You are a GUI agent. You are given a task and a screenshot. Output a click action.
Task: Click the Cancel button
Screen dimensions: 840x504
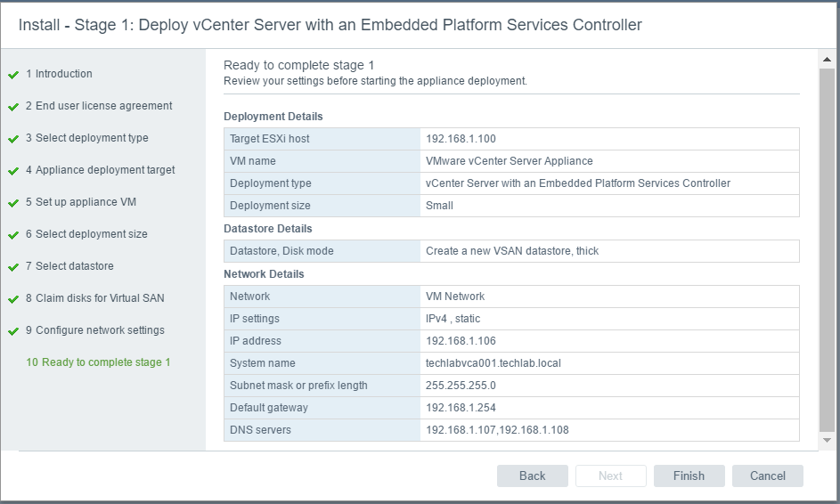[767, 476]
